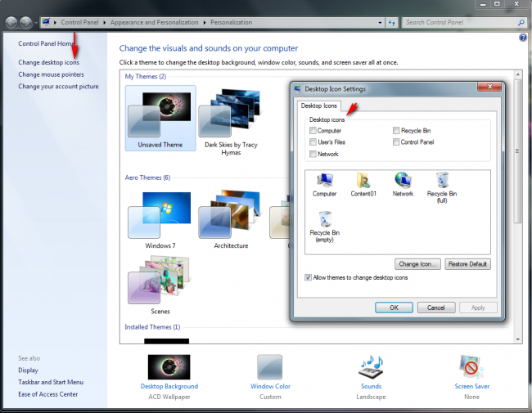This screenshot has height=413, width=532.
Task: Enable the Computer desktop icon checkbox
Action: click(313, 131)
